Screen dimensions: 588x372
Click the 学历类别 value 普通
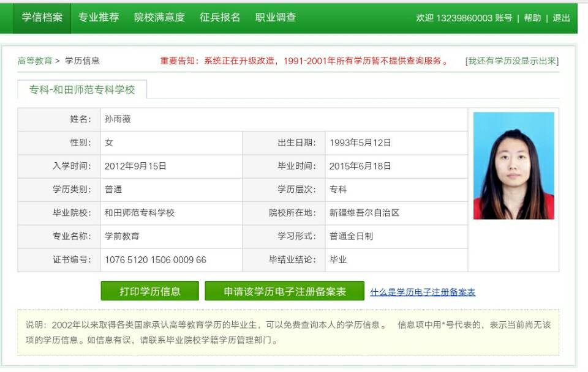pyautogui.click(x=113, y=189)
